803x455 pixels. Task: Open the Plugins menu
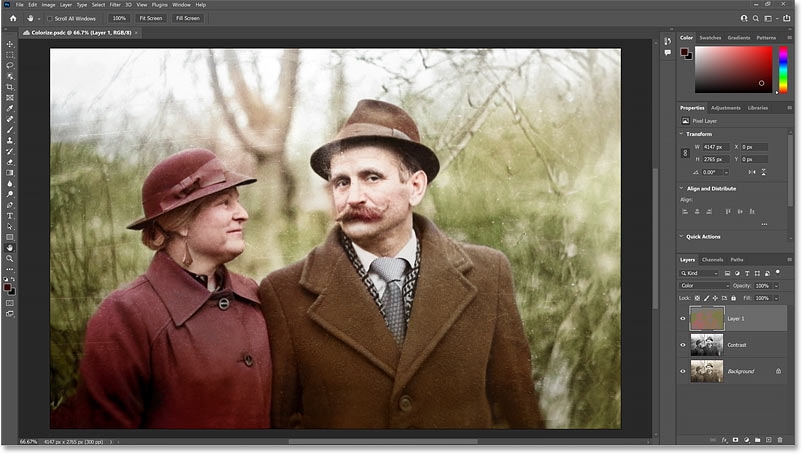coord(160,5)
